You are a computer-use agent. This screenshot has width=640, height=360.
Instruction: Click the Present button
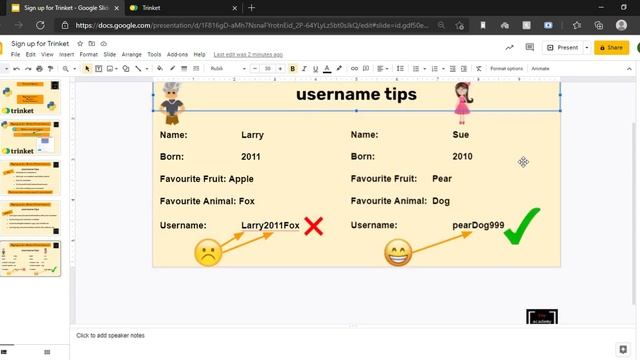point(562,48)
